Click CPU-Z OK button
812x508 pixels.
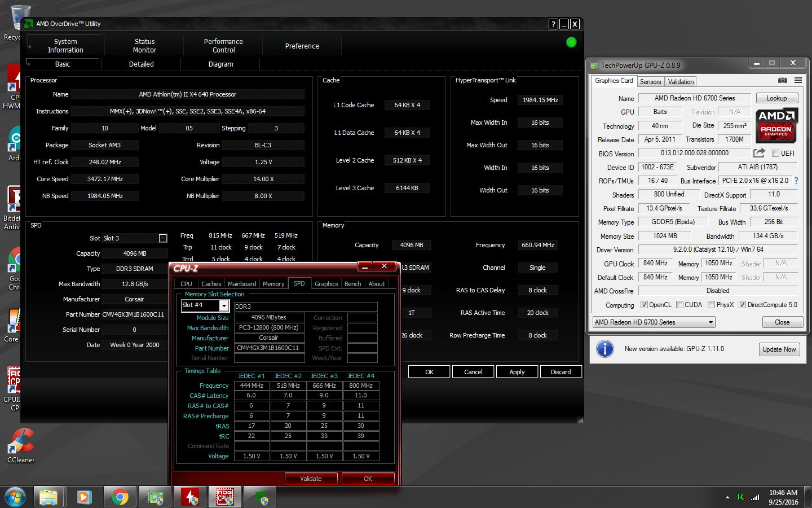click(368, 479)
